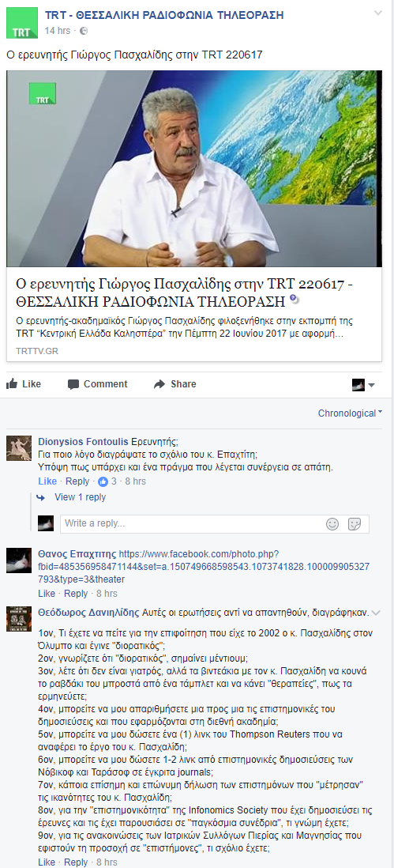This screenshot has height=868, width=394.
Task: Open the post-as identity selector dropdown
Action: 364,385
